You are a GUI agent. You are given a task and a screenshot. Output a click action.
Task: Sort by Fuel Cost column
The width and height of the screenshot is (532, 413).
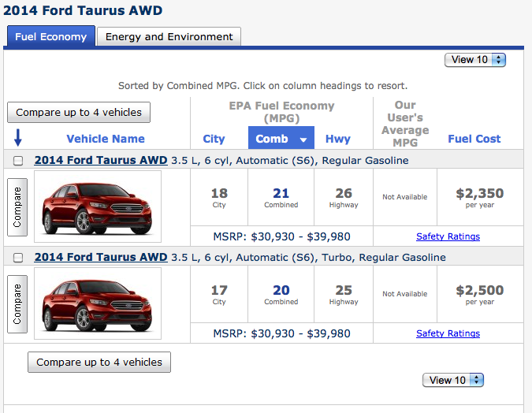click(474, 139)
